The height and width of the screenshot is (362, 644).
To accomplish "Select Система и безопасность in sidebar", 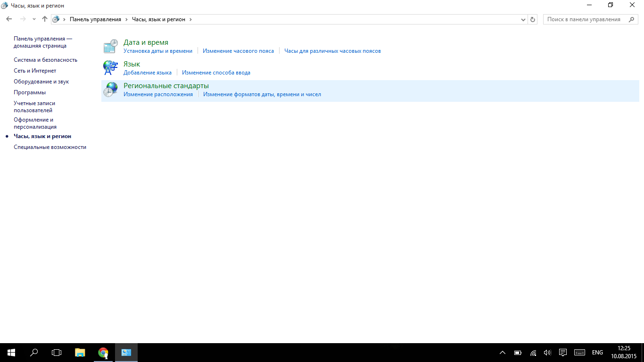I will pos(45,60).
